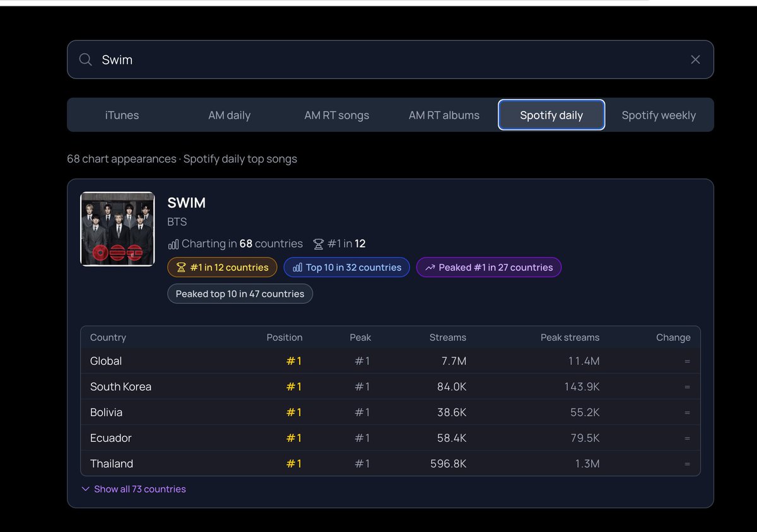757x532 pixels.
Task: Click Ecuador streams value 58.4K
Action: click(452, 438)
